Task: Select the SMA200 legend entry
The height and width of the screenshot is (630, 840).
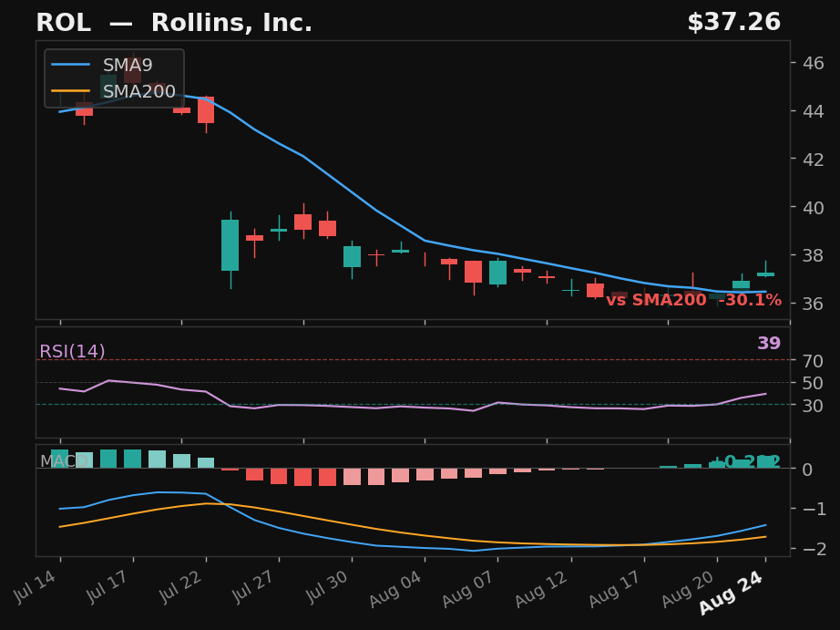Action: pos(113,92)
